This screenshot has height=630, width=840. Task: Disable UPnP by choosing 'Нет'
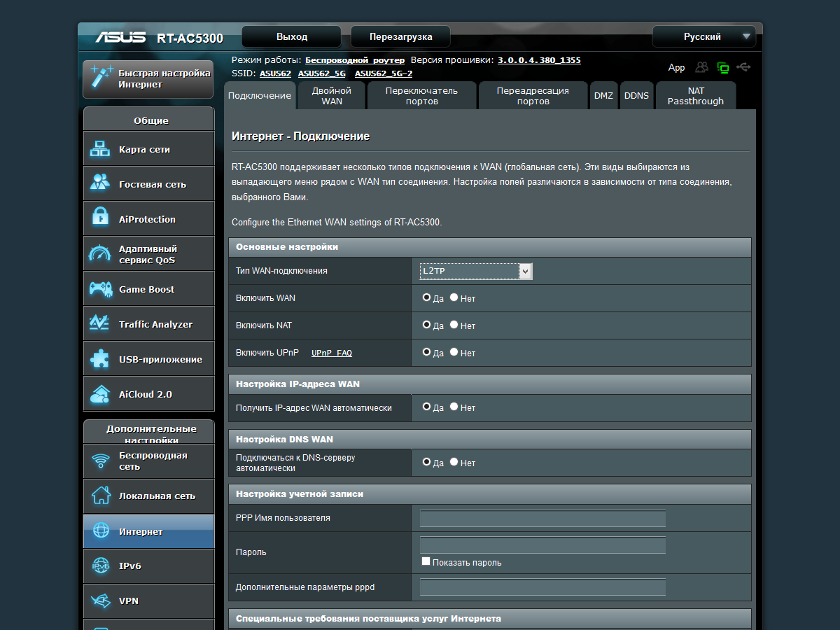pyautogui.click(x=454, y=352)
